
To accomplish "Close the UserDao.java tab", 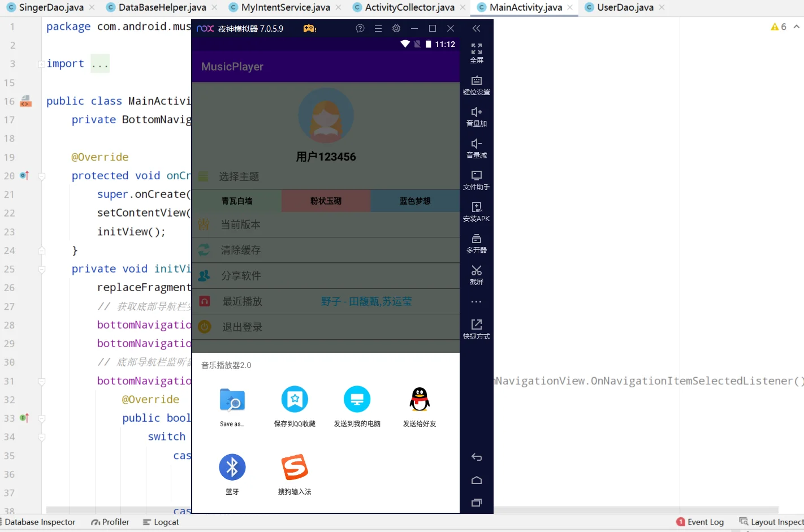I will click(x=662, y=7).
